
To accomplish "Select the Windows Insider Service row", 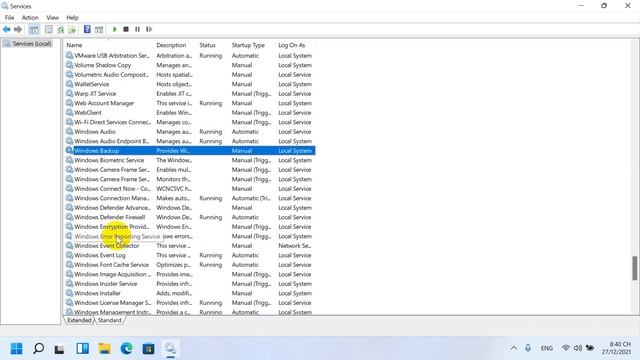I will pyautogui.click(x=190, y=284).
